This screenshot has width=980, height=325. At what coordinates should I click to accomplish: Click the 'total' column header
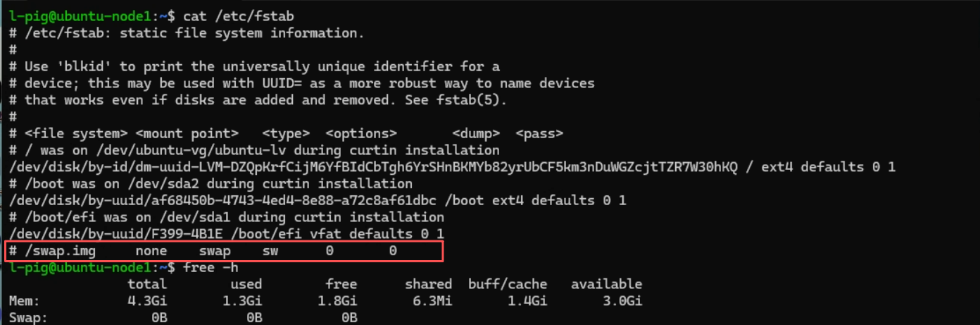(146, 284)
